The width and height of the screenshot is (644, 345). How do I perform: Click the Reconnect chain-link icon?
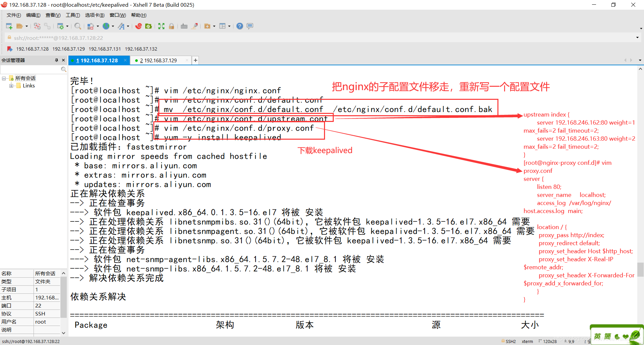pyautogui.click(x=47, y=26)
